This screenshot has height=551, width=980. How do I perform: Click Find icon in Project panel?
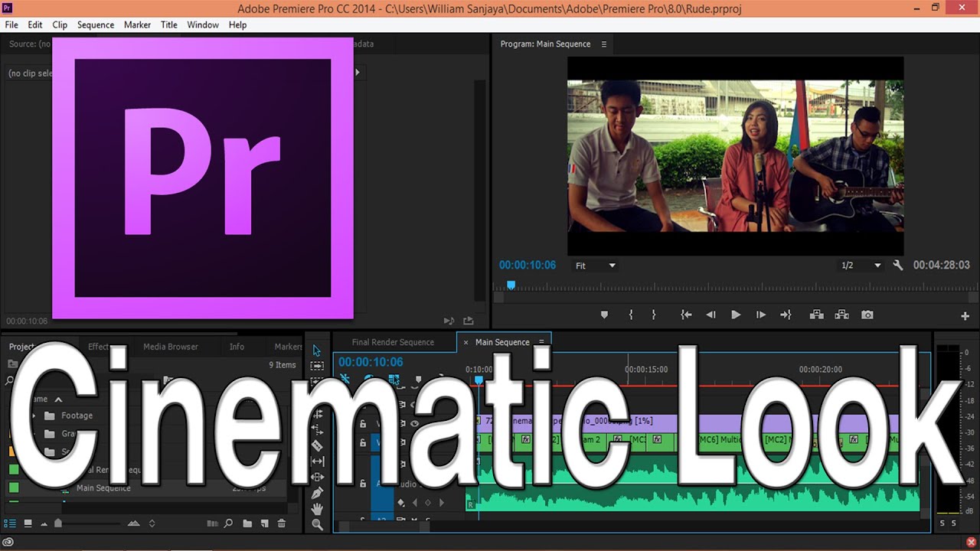(x=228, y=523)
